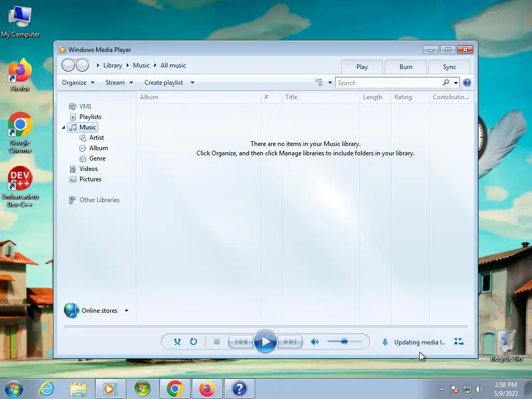Collapse the Music tree node arrow
The image size is (532, 399).
(63, 128)
